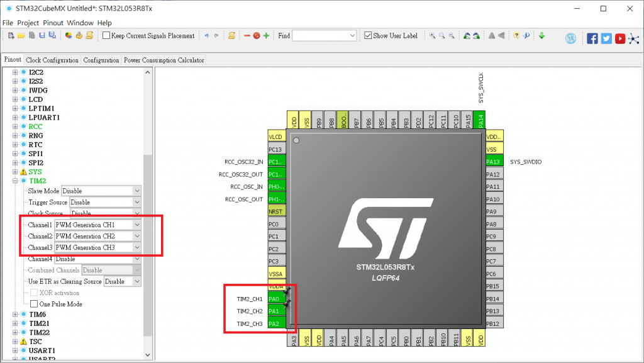This screenshot has width=644, height=363.
Task: Click the rotate chip clockwise icon
Action: (x=467, y=36)
